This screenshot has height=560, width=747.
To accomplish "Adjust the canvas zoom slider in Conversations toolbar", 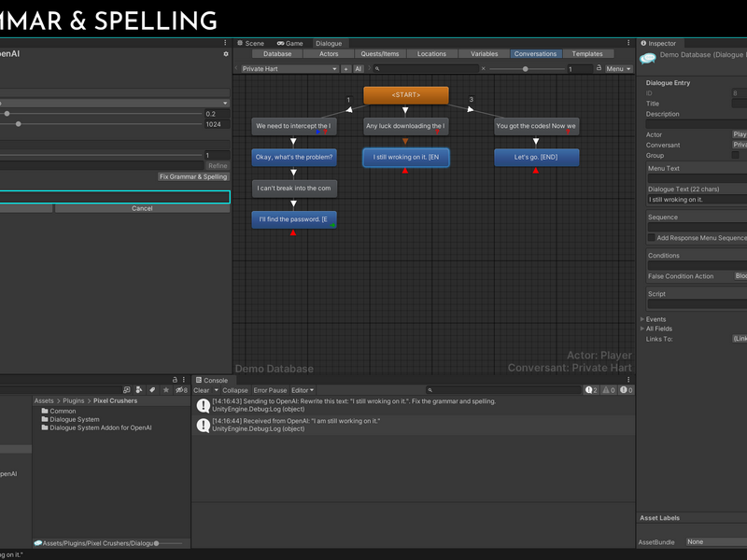I will click(527, 69).
